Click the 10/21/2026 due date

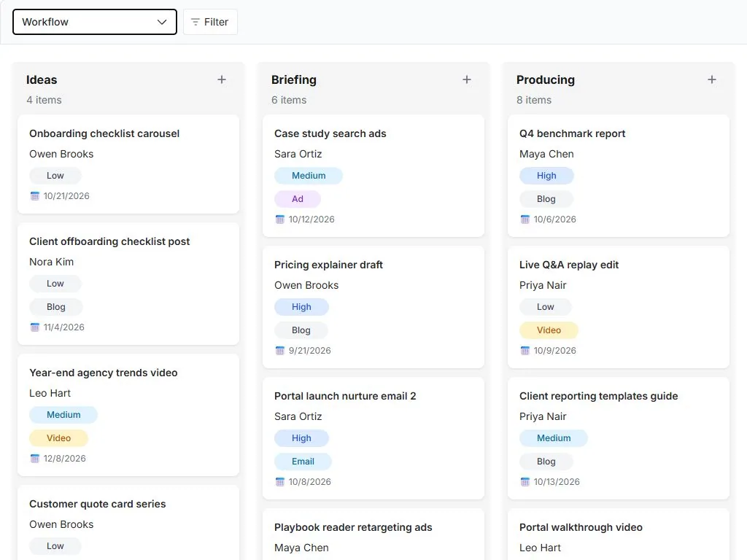pyautogui.click(x=66, y=195)
